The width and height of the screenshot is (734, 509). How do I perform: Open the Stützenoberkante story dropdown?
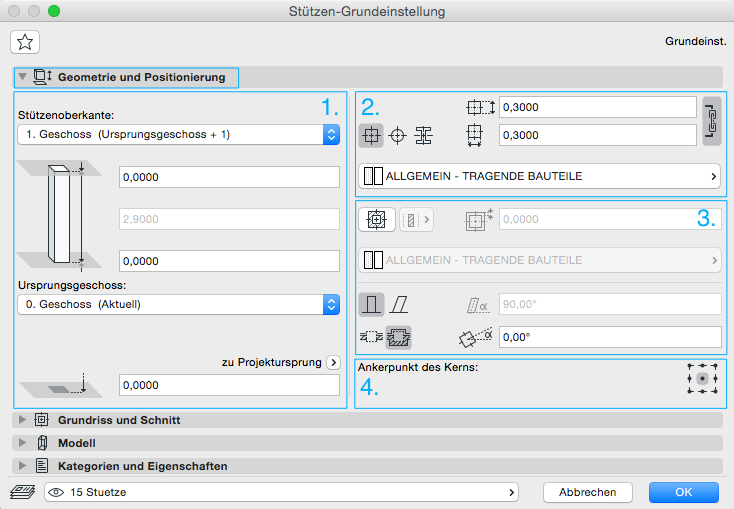(179, 134)
